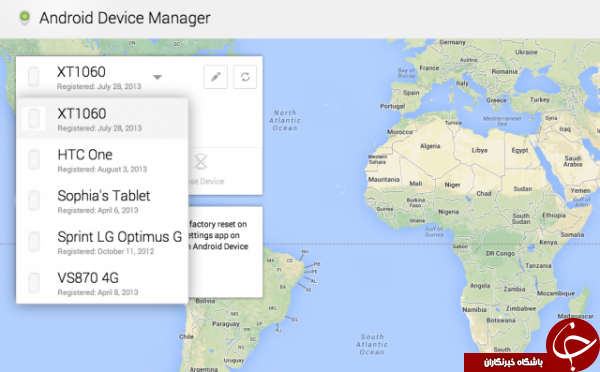
Task: Select HTC One in the device list
Action: pos(102,160)
